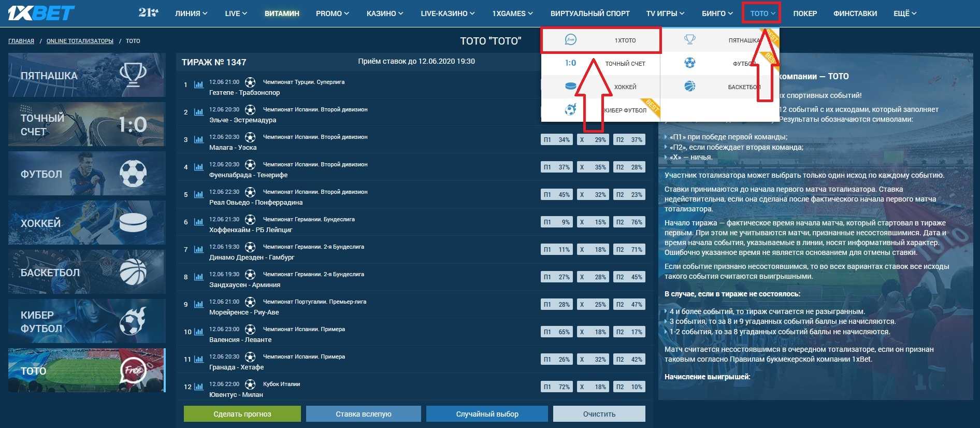The image size is (980, 428).
Task: Open the 21 anniversary icon link
Action: (x=148, y=12)
